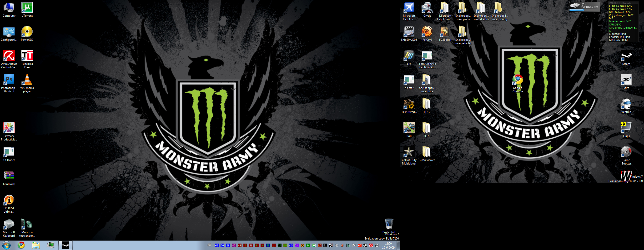Select the 'Moederbord: 44°C' reading
Screen dimensions: 644x250
[620, 21]
